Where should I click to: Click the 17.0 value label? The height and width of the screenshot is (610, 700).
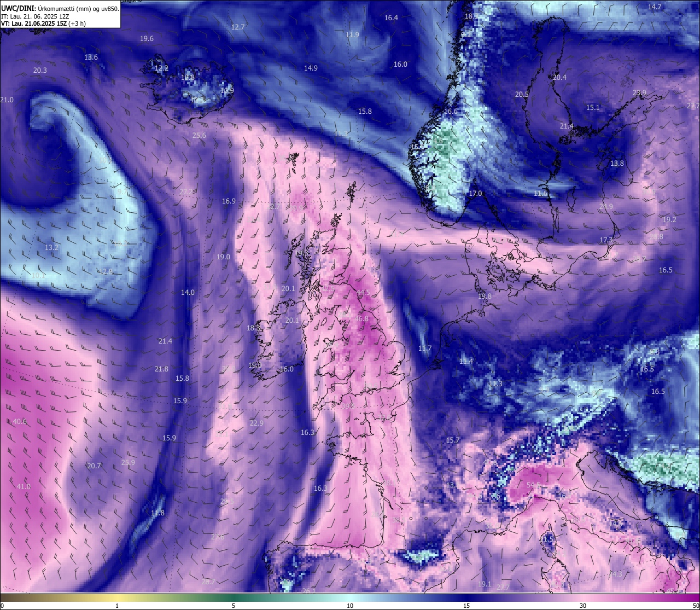[475, 193]
